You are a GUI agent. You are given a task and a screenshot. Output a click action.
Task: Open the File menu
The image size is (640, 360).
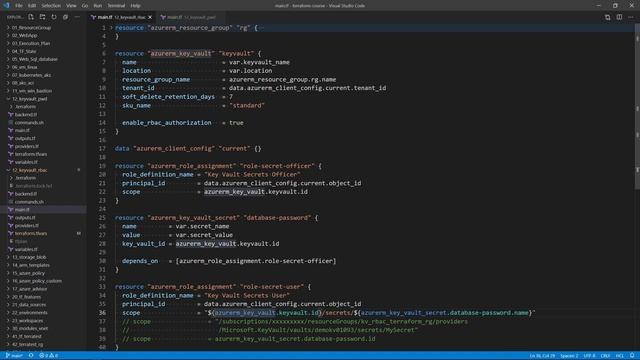tap(19, 6)
